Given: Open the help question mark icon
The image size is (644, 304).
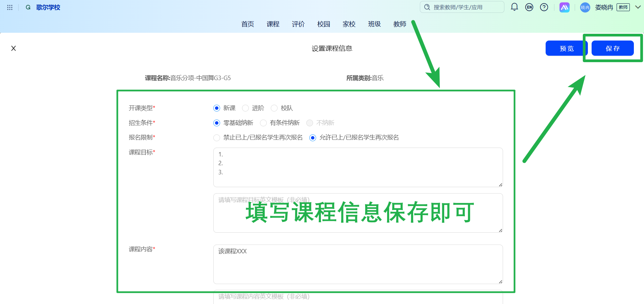Looking at the screenshot, I should pyautogui.click(x=544, y=7).
